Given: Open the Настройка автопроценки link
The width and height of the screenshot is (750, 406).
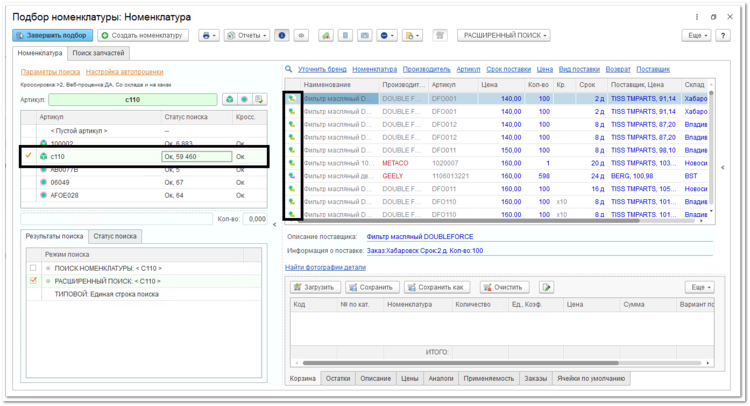Looking at the screenshot, I should click(124, 72).
